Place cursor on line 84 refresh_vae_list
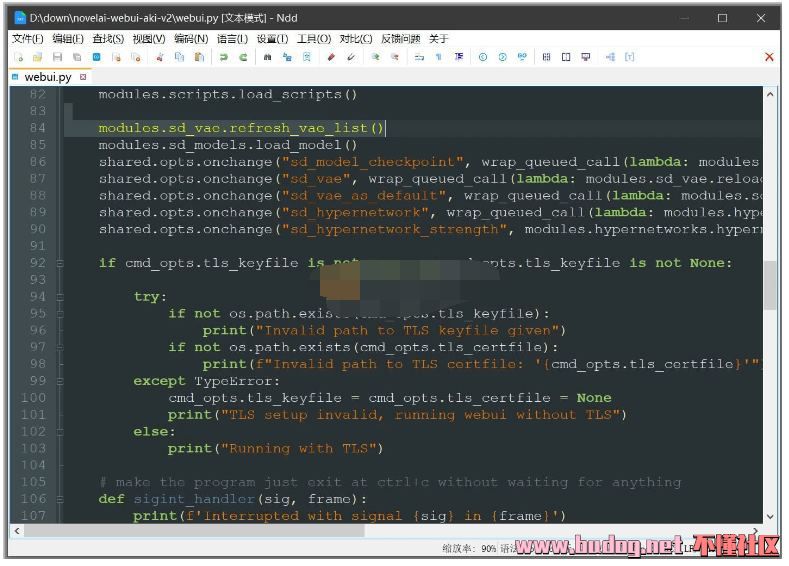789x566 pixels. click(x=300, y=128)
